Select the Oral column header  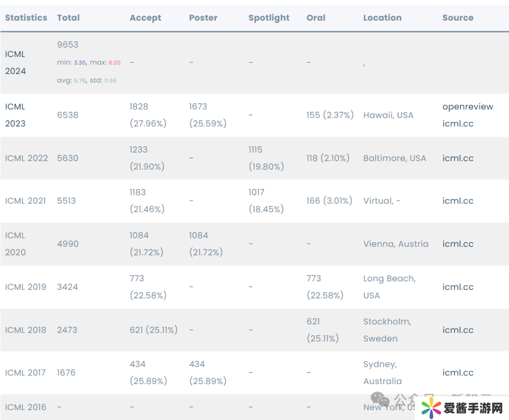(x=316, y=18)
